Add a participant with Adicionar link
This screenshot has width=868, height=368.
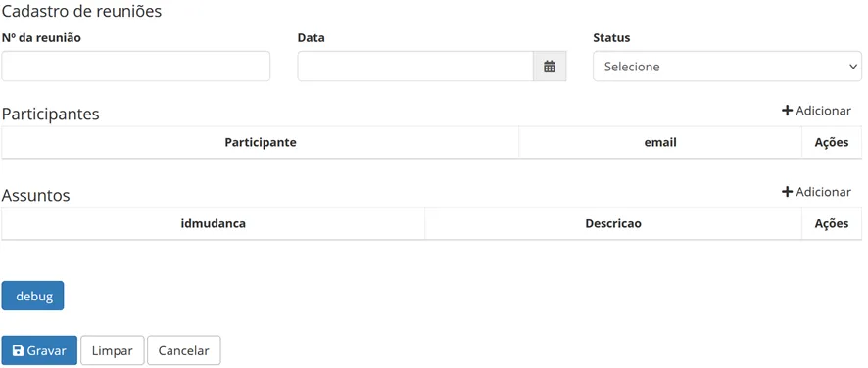click(816, 111)
